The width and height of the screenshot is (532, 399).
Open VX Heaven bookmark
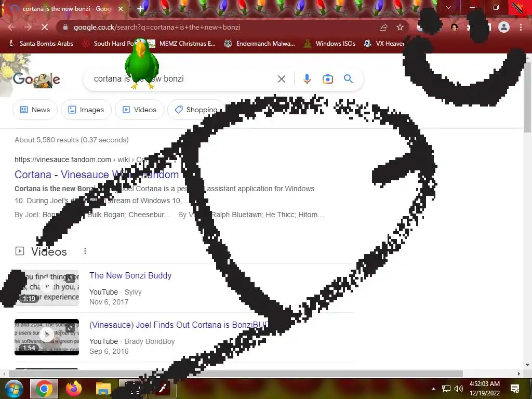tap(384, 44)
